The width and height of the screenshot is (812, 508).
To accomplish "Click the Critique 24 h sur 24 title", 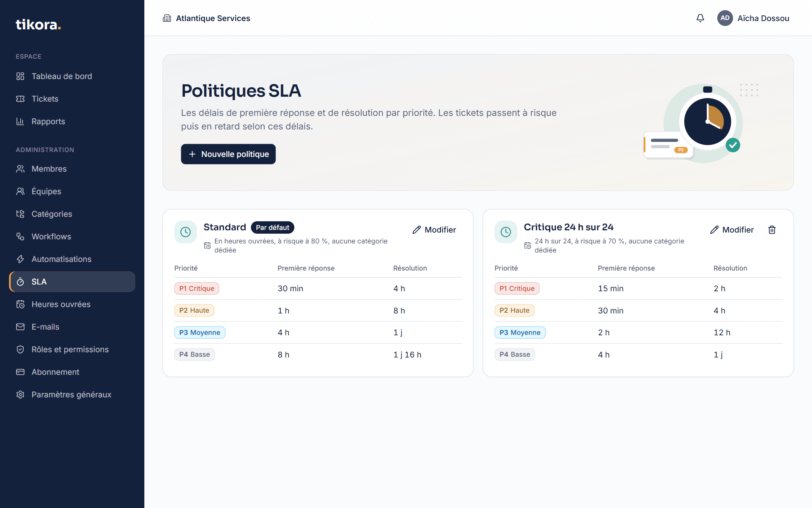I will click(x=568, y=227).
